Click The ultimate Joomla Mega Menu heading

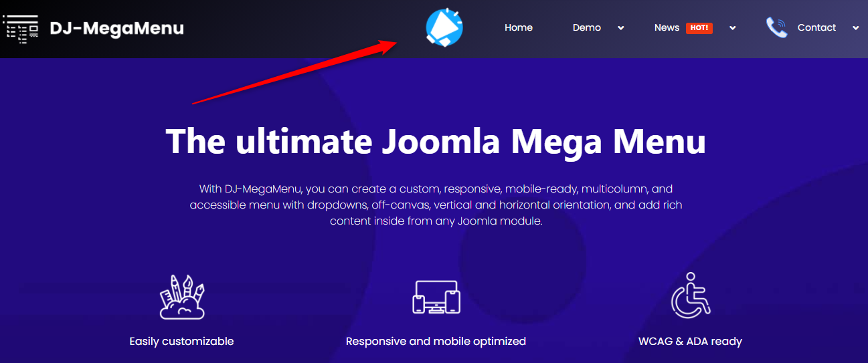point(436,141)
